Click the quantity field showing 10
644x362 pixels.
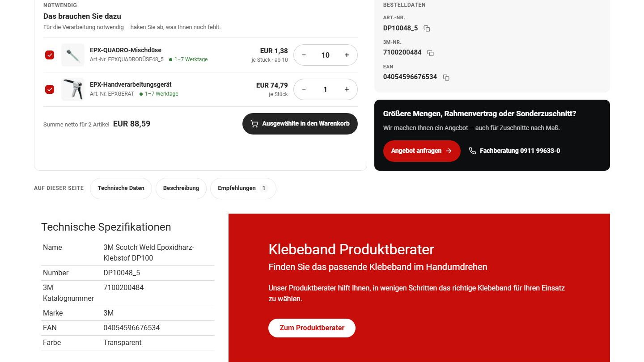325,55
